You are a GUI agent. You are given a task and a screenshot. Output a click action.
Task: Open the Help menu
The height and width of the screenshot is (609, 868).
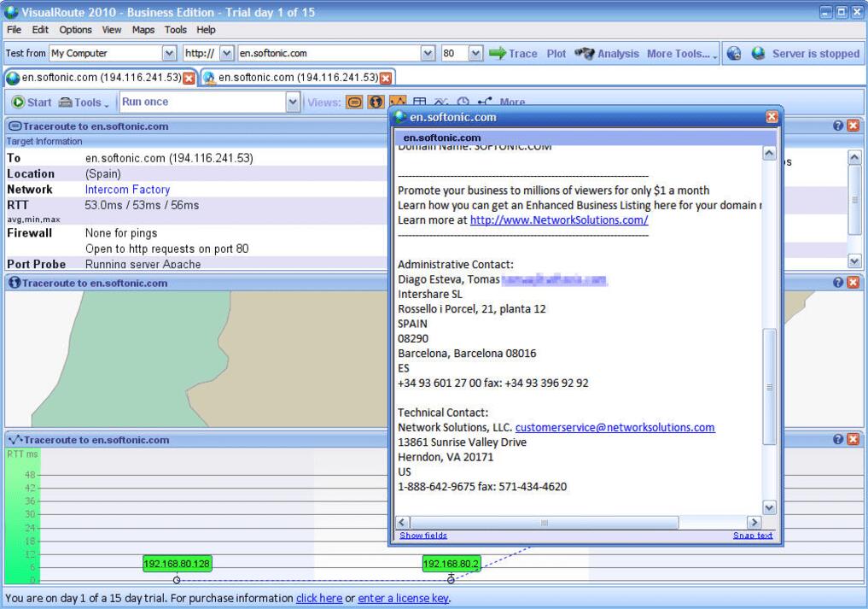[206, 30]
